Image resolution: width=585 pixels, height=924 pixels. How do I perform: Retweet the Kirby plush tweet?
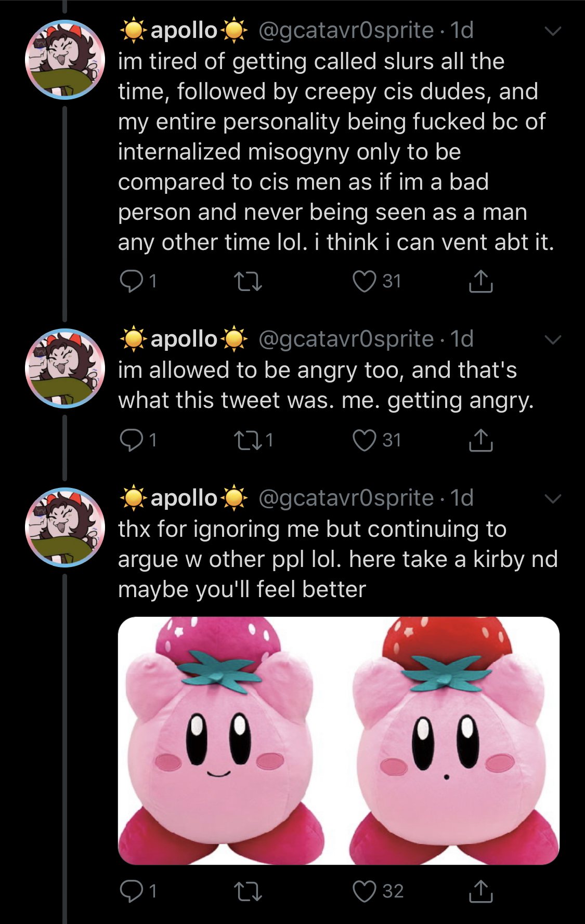coord(248,891)
